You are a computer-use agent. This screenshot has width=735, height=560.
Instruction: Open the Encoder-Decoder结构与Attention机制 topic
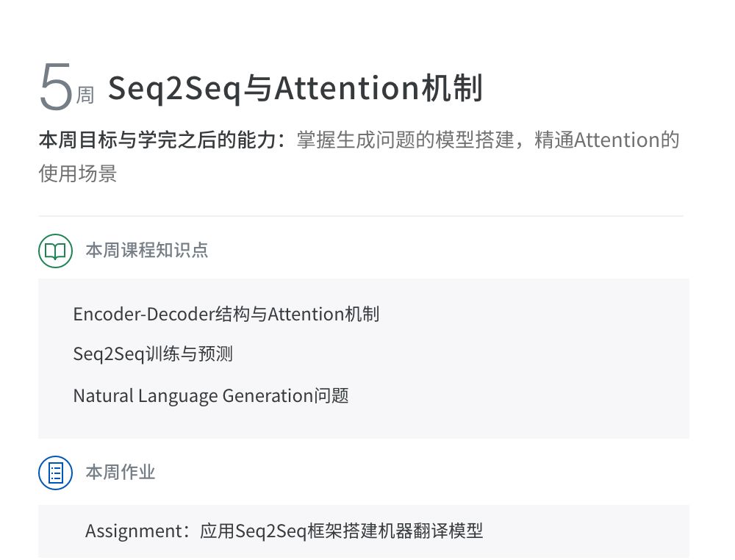(226, 315)
